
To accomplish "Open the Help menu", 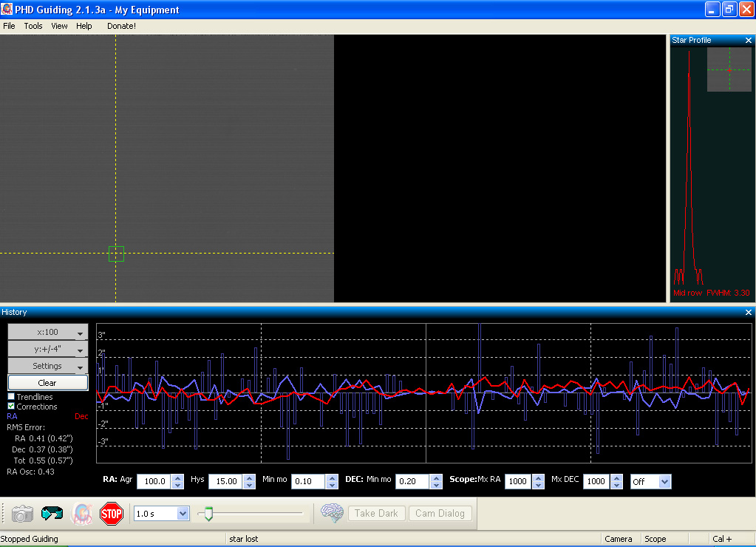I will 84,26.
